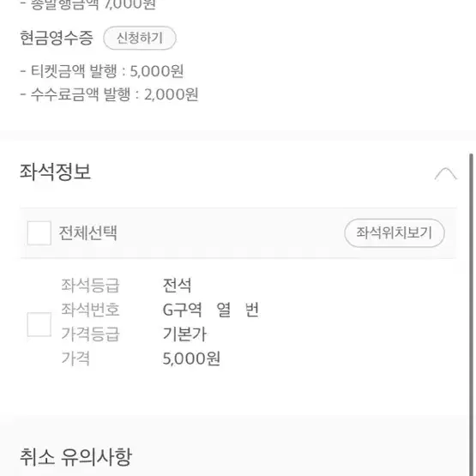The height and width of the screenshot is (476, 476).
Task: Collapse the 좌석정보 section chevron
Action: 445,174
